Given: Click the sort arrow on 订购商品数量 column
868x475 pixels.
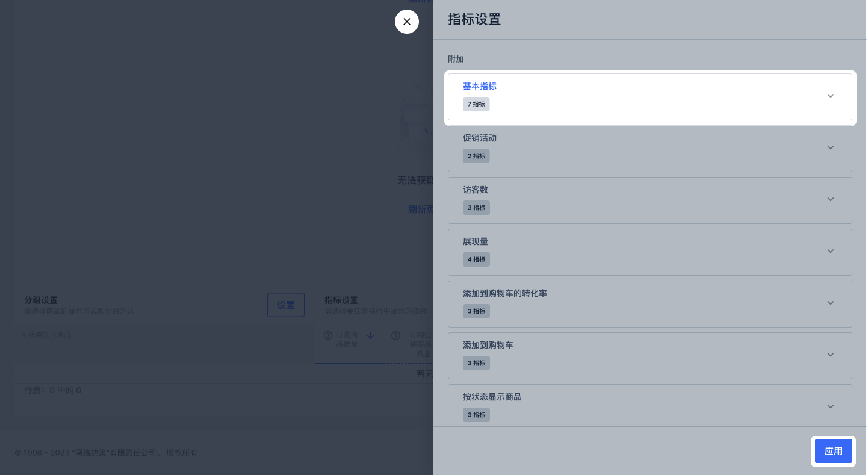Looking at the screenshot, I should 370,335.
